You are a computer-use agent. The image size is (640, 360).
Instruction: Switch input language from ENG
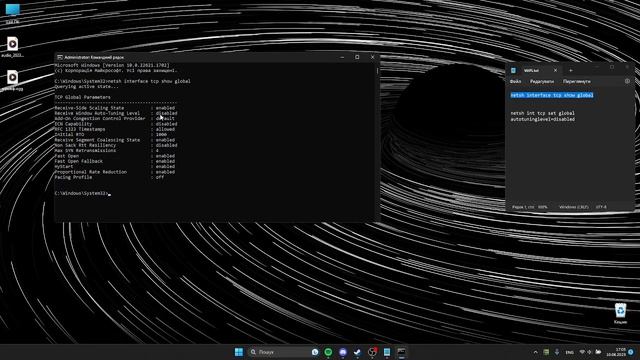[x=569, y=352]
